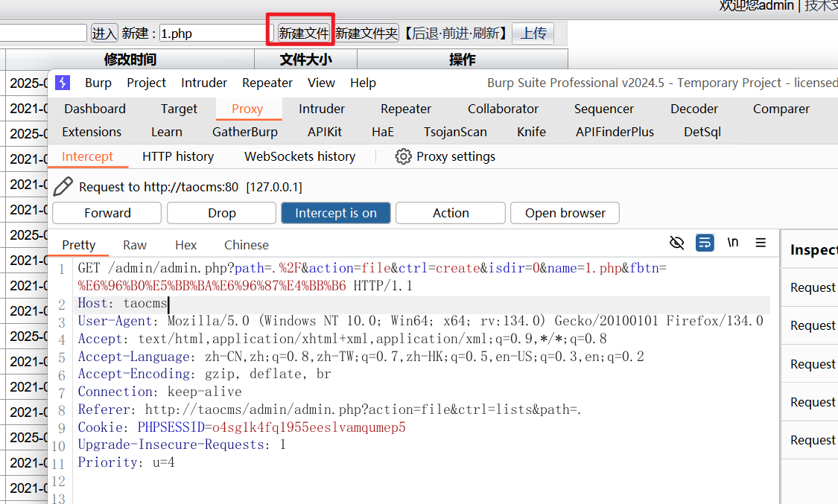This screenshot has height=504, width=838.
Task: Open the Knife extension tab
Action: (x=532, y=132)
